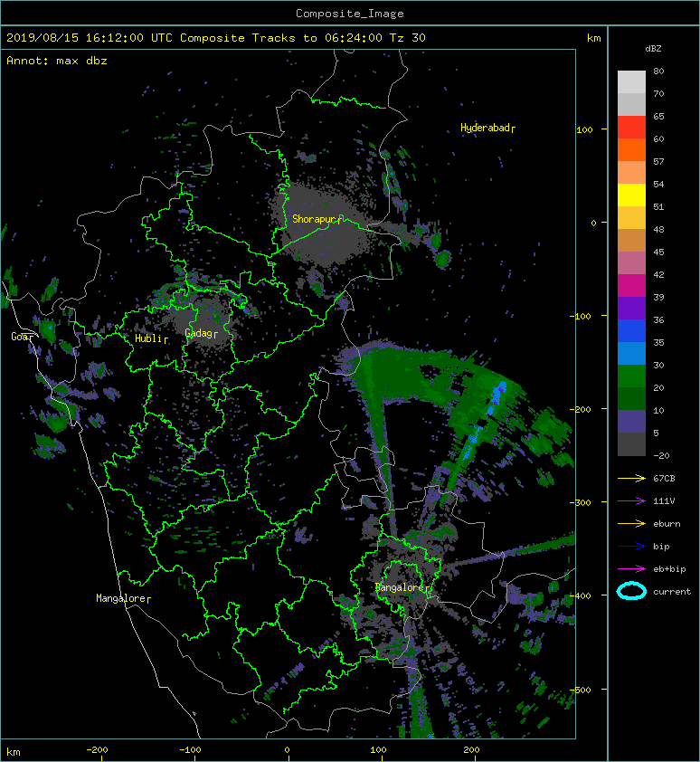Screen dimensions: 700x762
Task: Click the dark orange 60 dBZ swatch
Action: click(631, 149)
